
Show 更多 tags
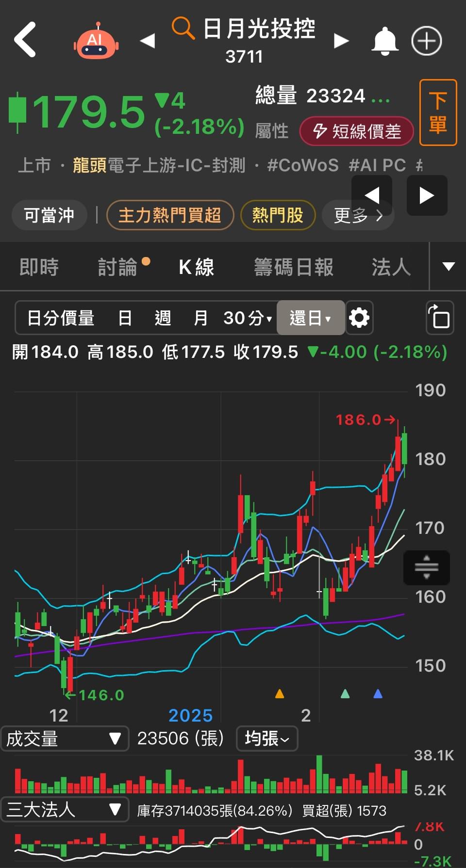[358, 215]
